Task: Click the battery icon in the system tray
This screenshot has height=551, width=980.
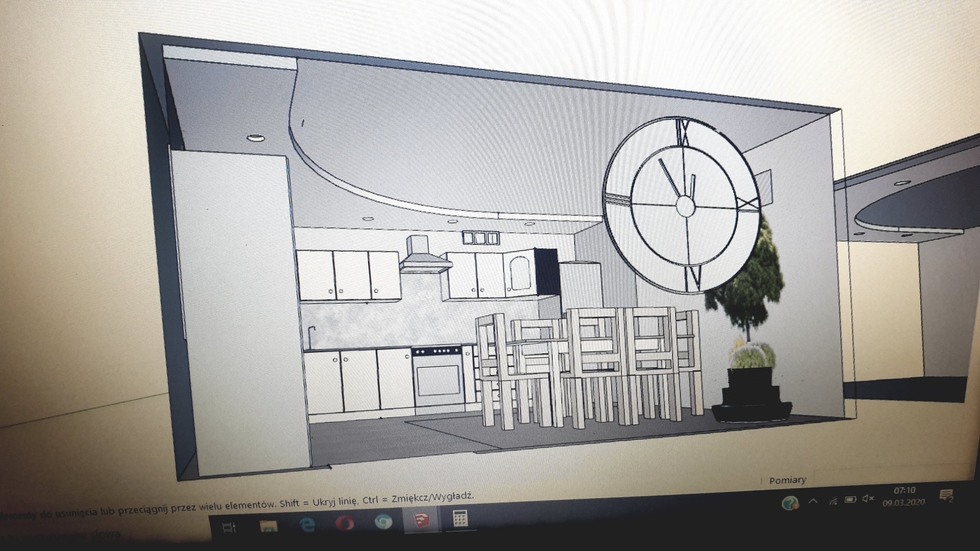Action: (850, 500)
